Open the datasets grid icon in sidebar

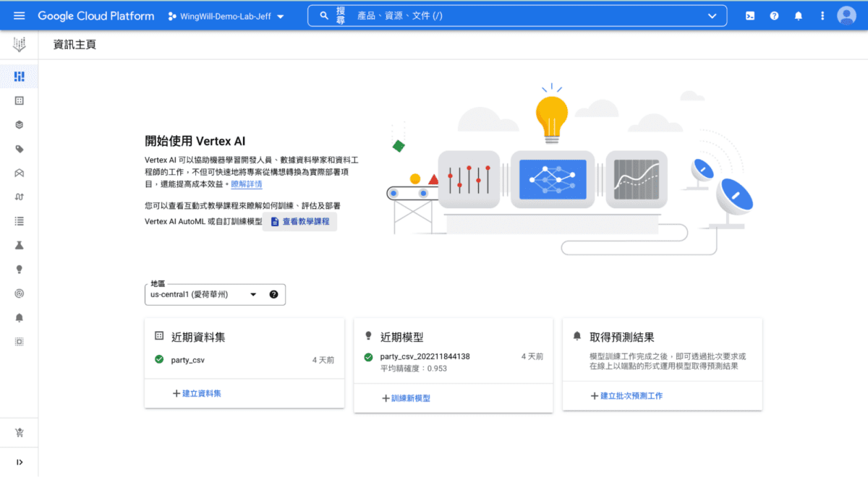(20, 100)
